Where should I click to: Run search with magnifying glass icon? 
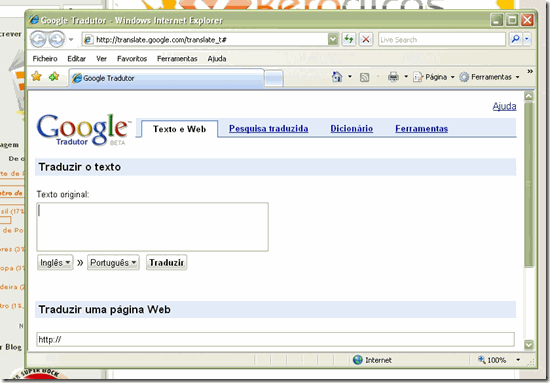point(515,39)
